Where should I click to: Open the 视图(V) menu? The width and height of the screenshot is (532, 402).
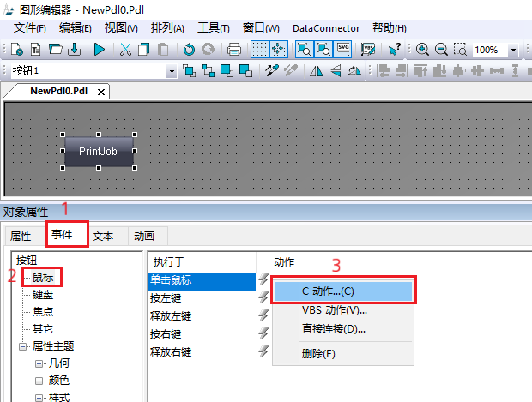click(121, 28)
